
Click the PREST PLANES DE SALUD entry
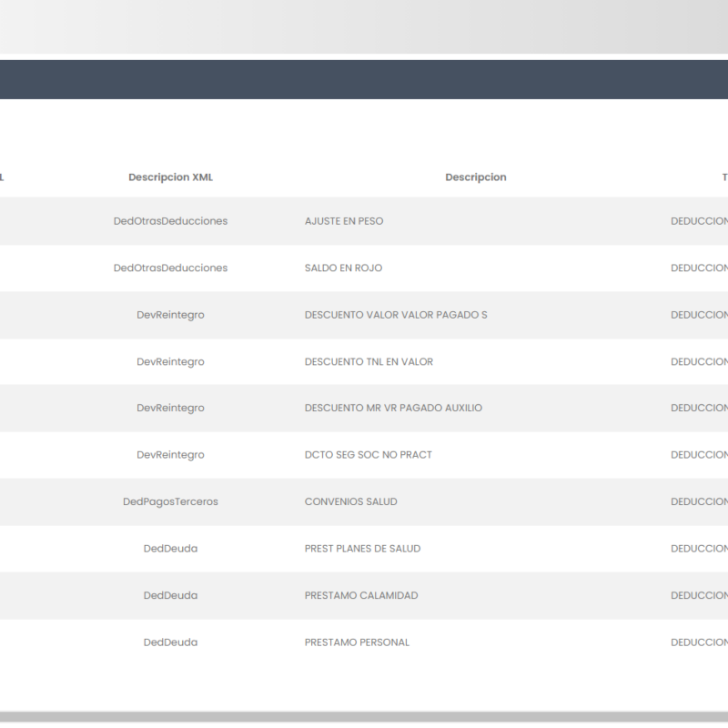362,549
